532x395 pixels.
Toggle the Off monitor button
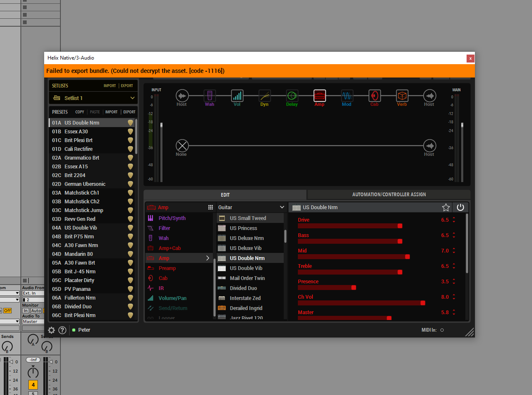8,311
